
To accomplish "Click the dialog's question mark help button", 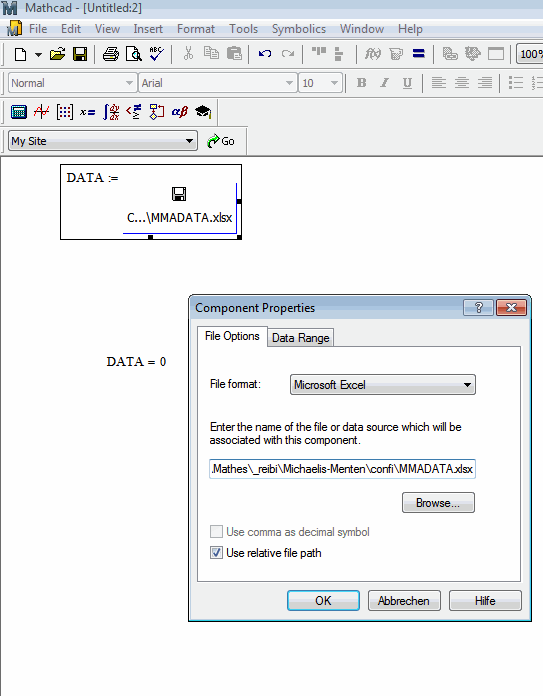I will (x=478, y=308).
